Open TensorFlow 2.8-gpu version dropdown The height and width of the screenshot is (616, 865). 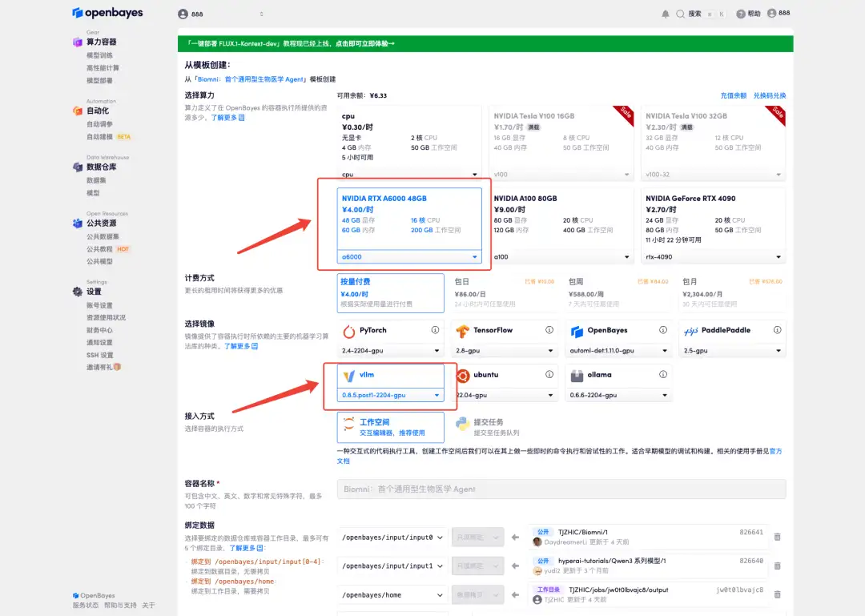tap(505, 351)
